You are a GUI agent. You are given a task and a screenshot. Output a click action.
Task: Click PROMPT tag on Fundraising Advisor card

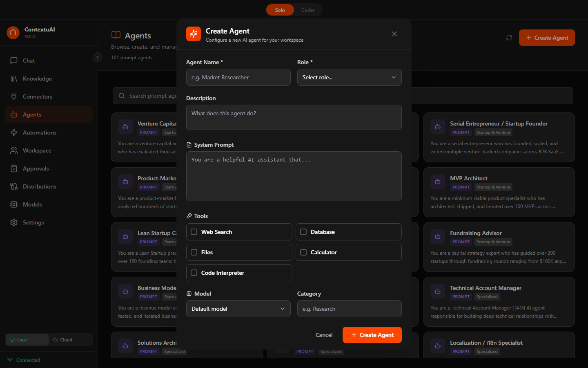tap(461, 242)
